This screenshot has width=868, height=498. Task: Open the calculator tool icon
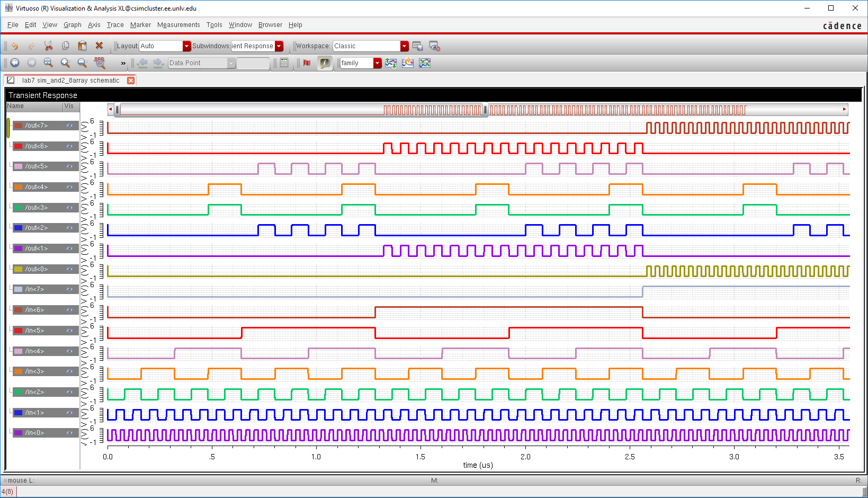tap(284, 63)
